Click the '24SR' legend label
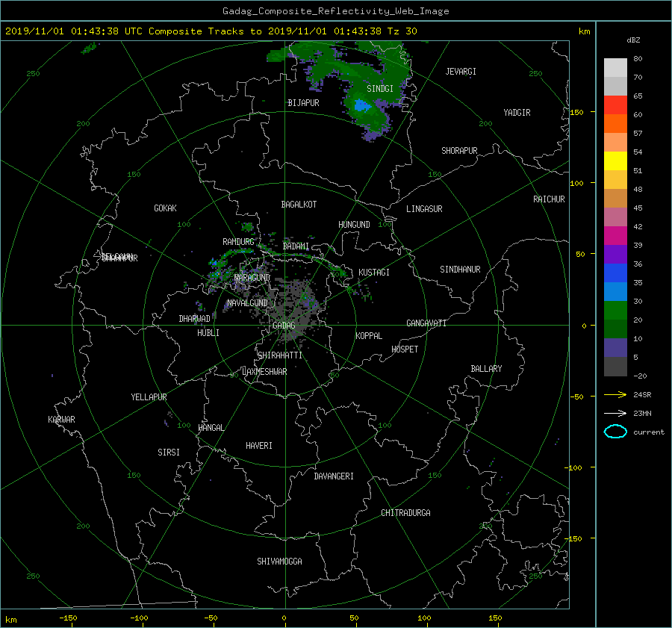Screen dimensions: 672x628 pos(642,394)
